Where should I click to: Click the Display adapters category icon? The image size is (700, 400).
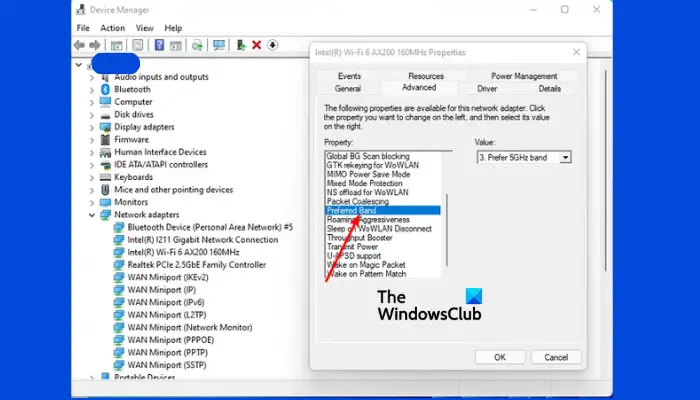point(105,127)
